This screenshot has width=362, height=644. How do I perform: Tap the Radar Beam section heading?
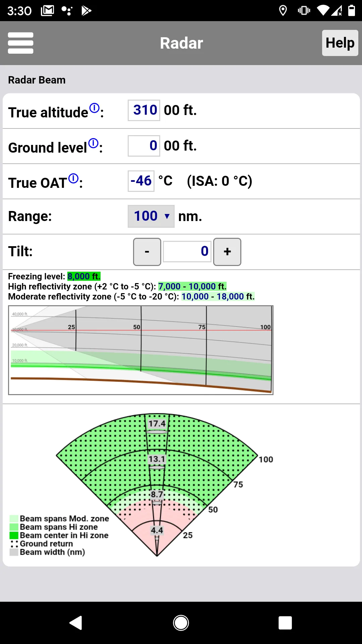click(37, 80)
